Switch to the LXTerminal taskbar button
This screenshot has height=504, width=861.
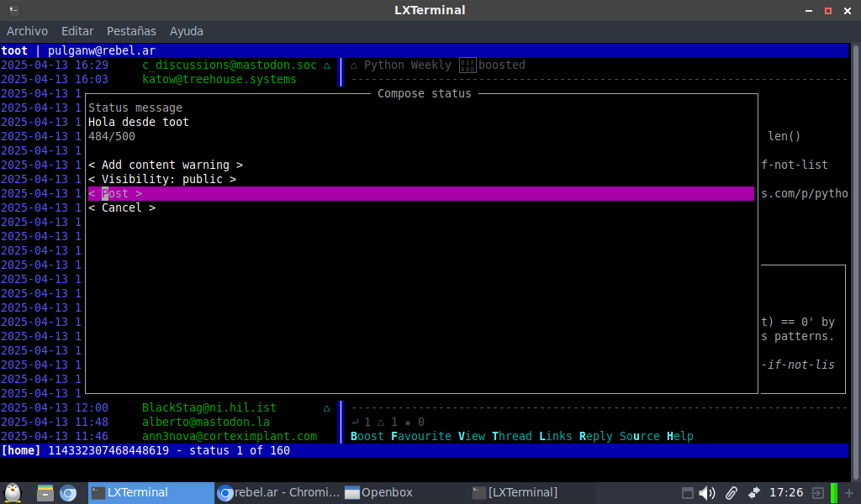point(151,492)
